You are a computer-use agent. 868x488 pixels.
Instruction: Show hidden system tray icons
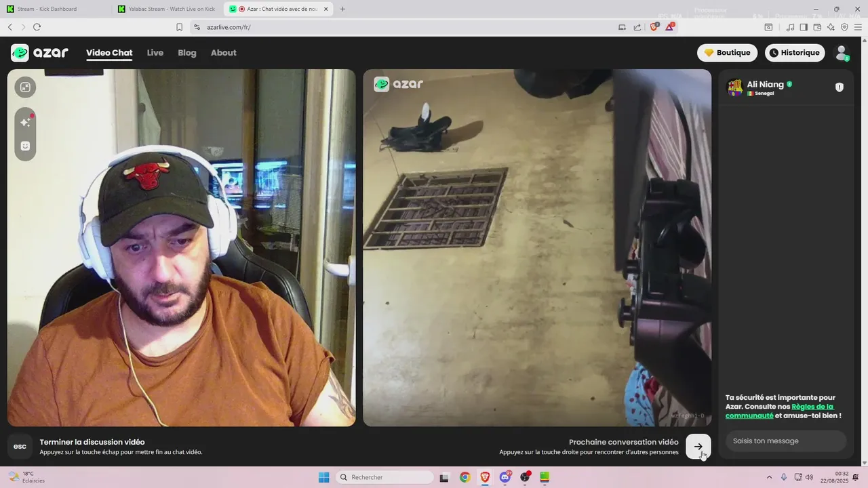[x=769, y=477]
